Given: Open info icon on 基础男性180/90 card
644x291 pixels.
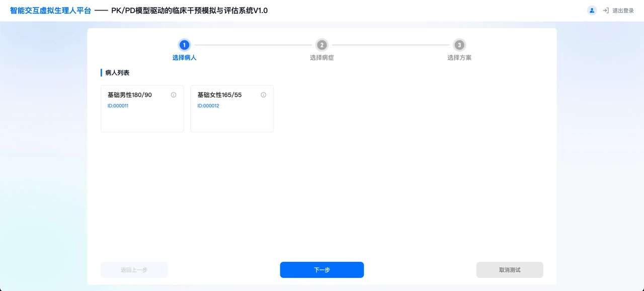Looking at the screenshot, I should (174, 95).
